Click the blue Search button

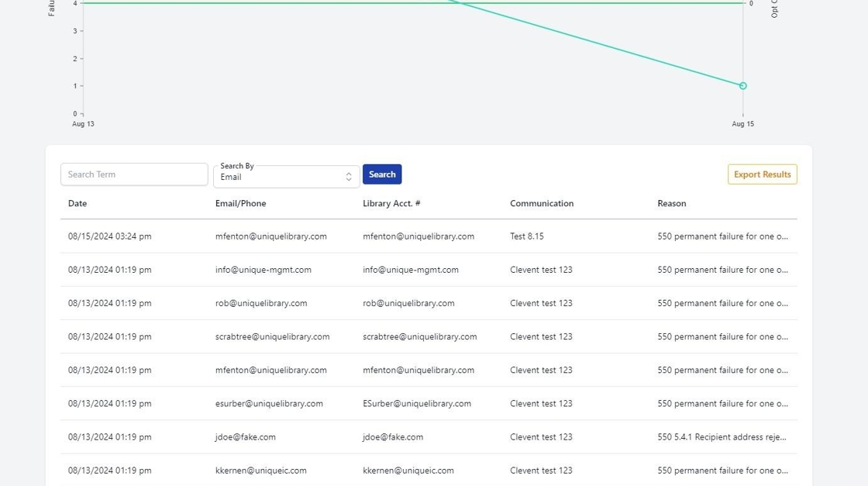(x=382, y=174)
